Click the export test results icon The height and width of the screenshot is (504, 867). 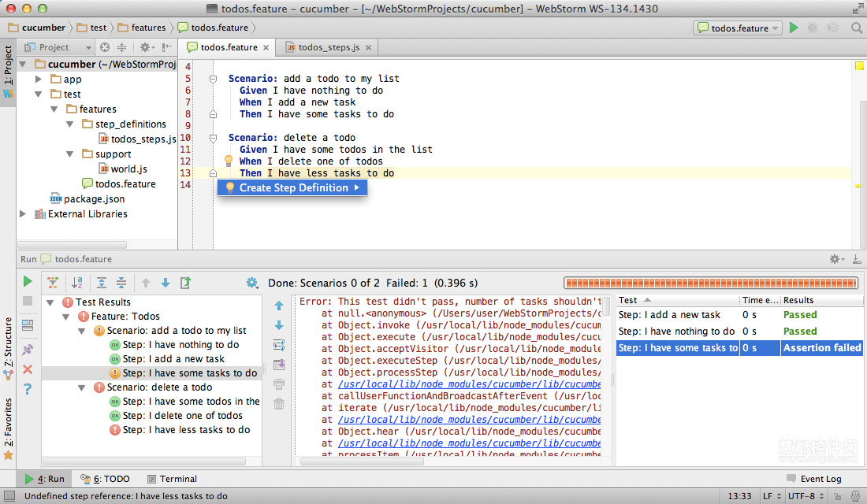point(185,283)
